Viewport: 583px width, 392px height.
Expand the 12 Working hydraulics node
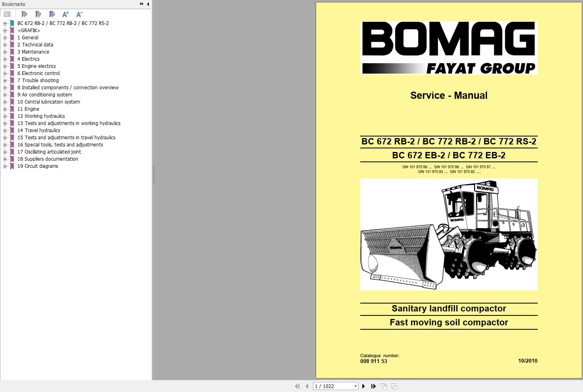click(5, 116)
